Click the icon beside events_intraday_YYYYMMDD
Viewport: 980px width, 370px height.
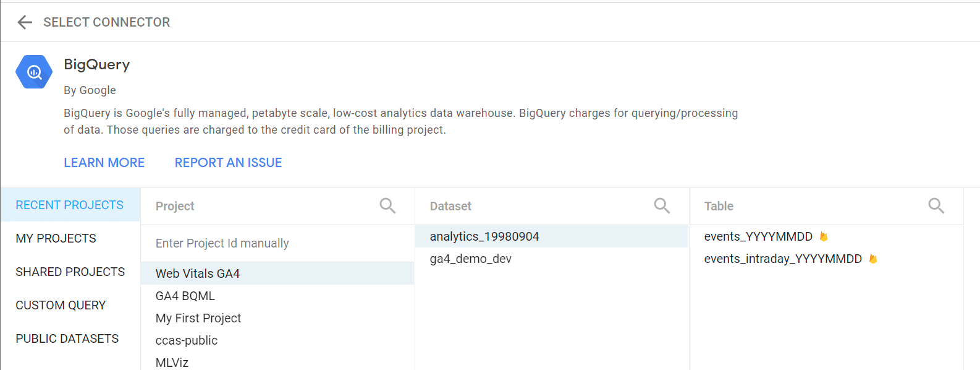coord(872,259)
